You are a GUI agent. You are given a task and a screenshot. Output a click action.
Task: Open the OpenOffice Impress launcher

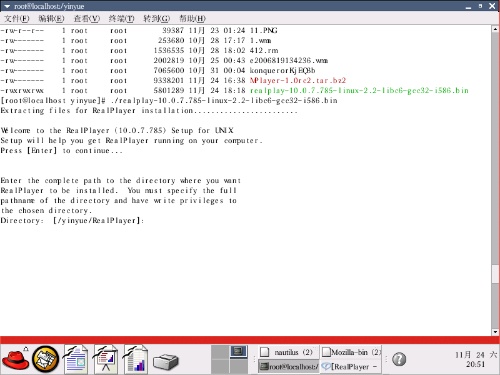click(106, 359)
